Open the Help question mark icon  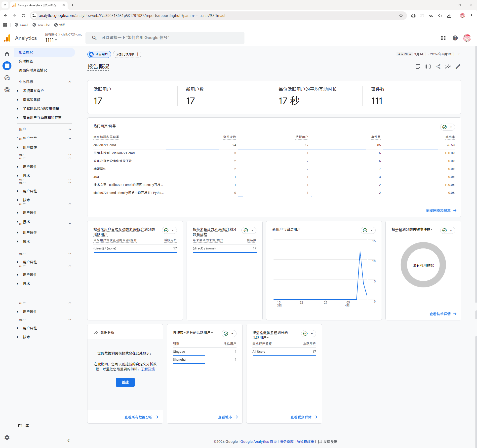455,38
